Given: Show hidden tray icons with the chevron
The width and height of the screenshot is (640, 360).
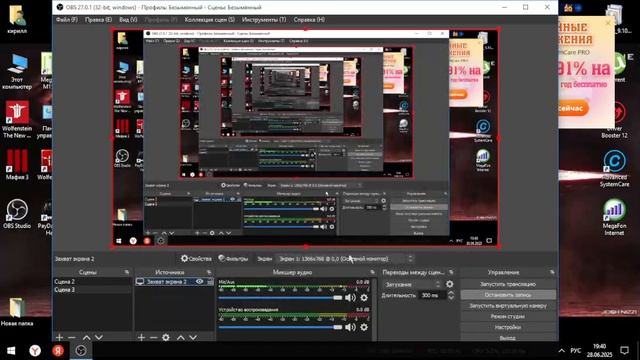Looking at the screenshot, I should click(x=562, y=351).
